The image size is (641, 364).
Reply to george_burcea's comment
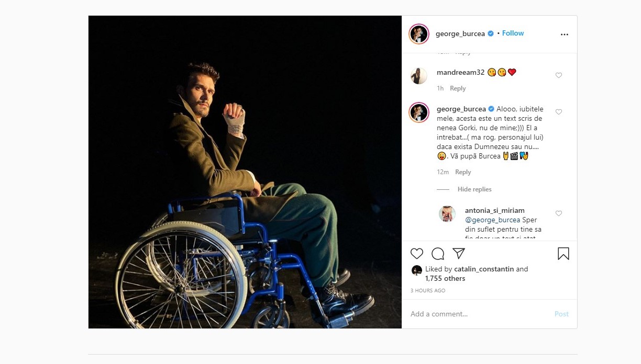pos(463,172)
